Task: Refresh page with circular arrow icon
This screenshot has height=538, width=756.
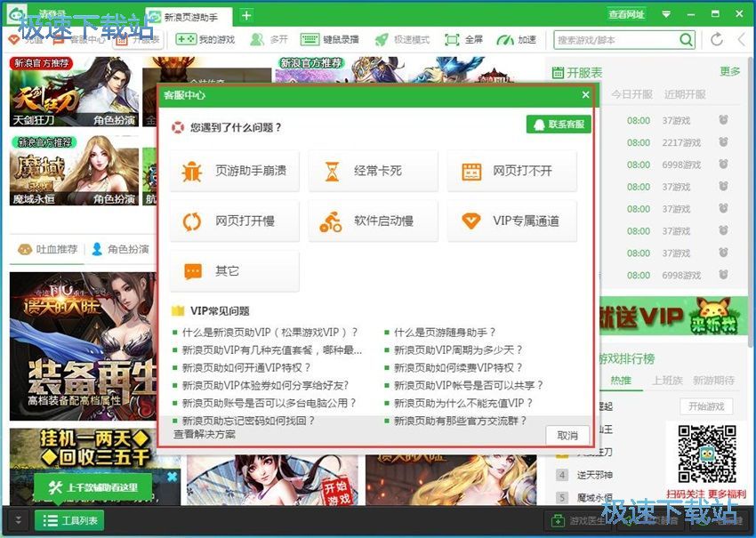Action: click(717, 39)
